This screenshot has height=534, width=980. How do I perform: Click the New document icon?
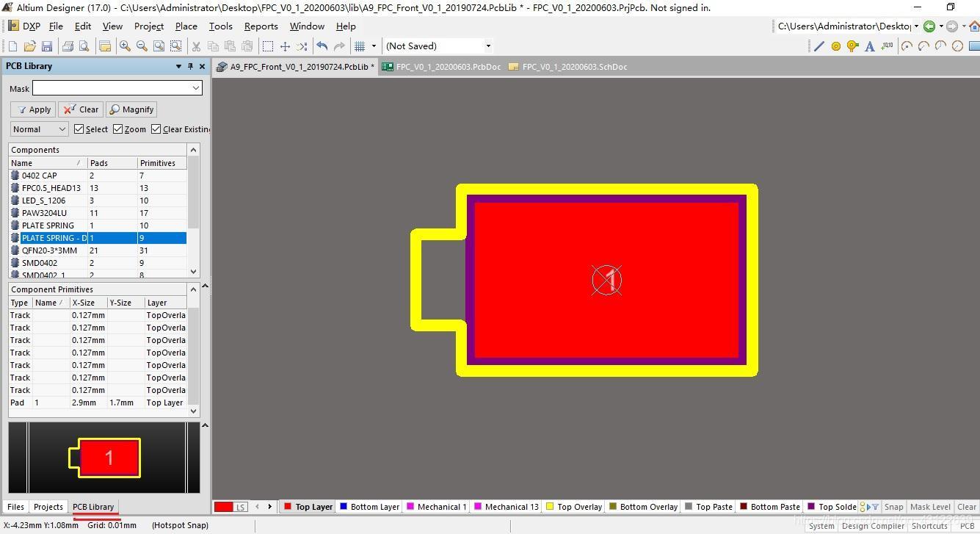coord(12,46)
